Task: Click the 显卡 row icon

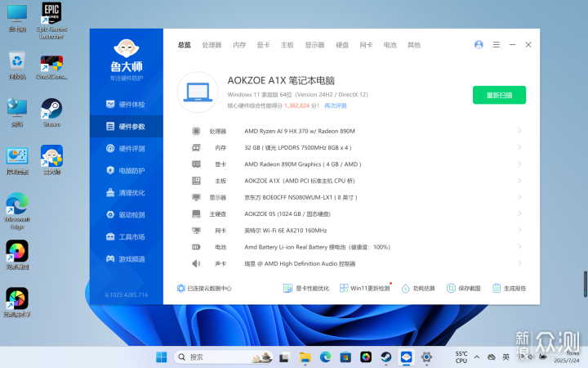Action: coord(196,164)
